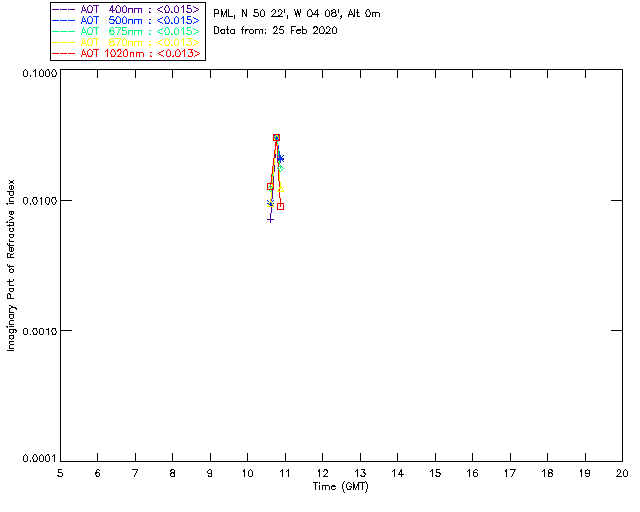
Task: Click the x-axis tick label 19
Action: [585, 473]
